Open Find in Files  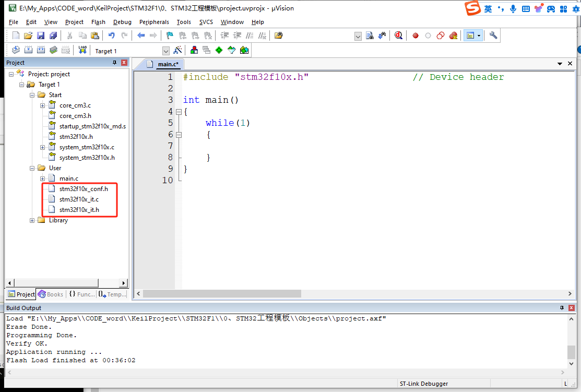tap(279, 35)
